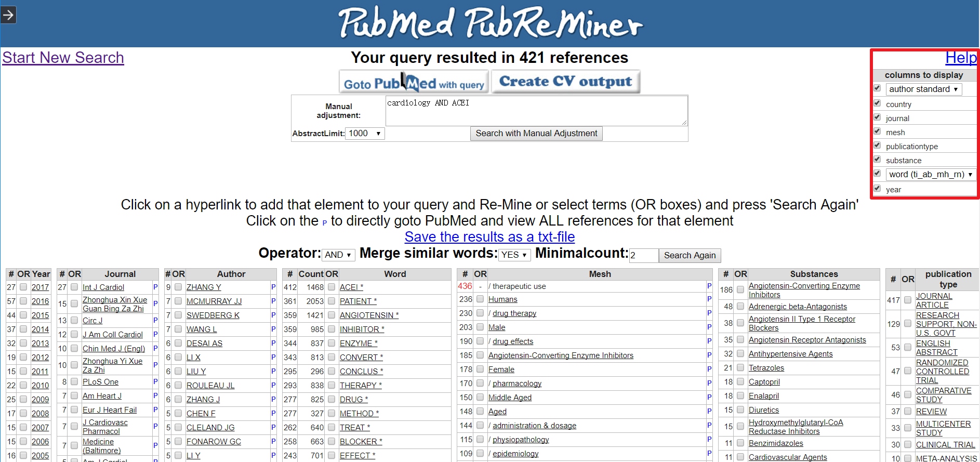Add year 2016 to the query
Viewport: 980px width, 462px height.
tap(40, 301)
